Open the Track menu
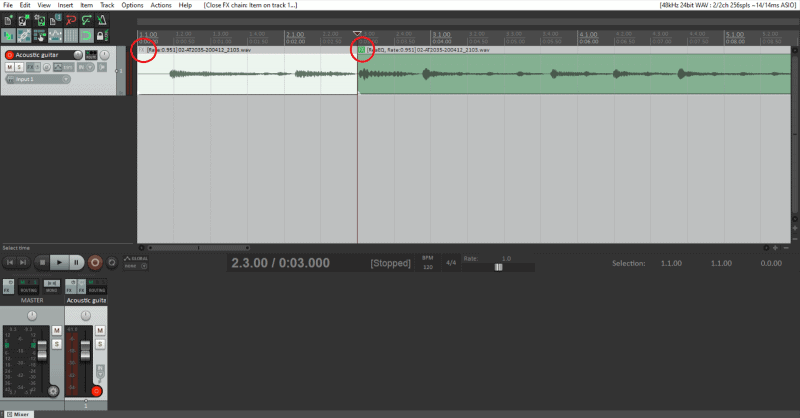The image size is (800, 418). coord(107,5)
